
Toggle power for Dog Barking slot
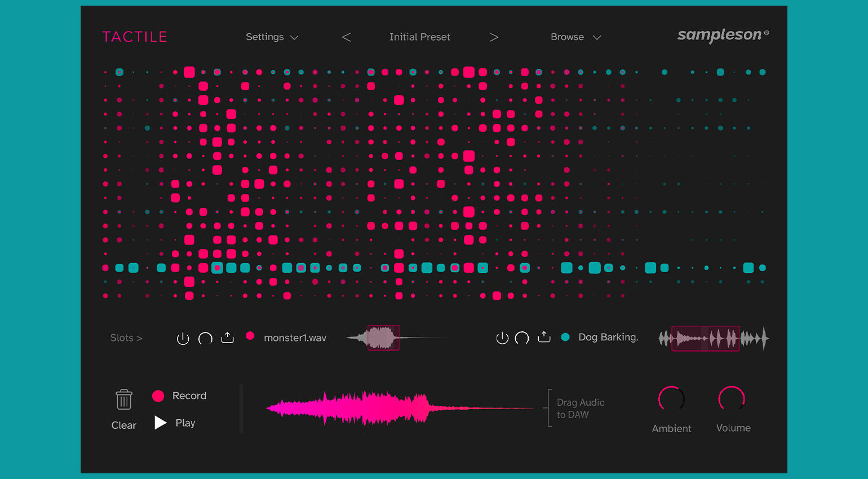[502, 338]
